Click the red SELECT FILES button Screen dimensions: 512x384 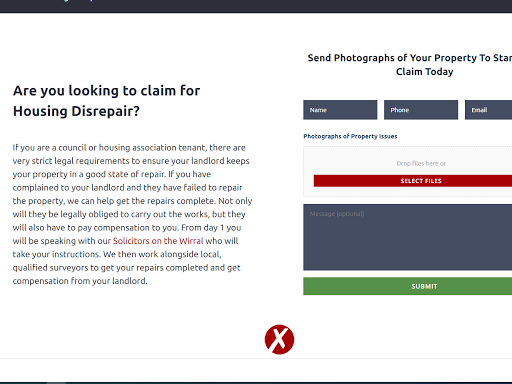413,181
